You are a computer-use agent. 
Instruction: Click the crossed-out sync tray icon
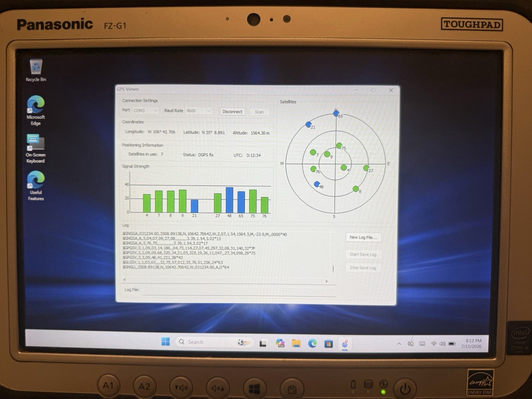click(411, 343)
